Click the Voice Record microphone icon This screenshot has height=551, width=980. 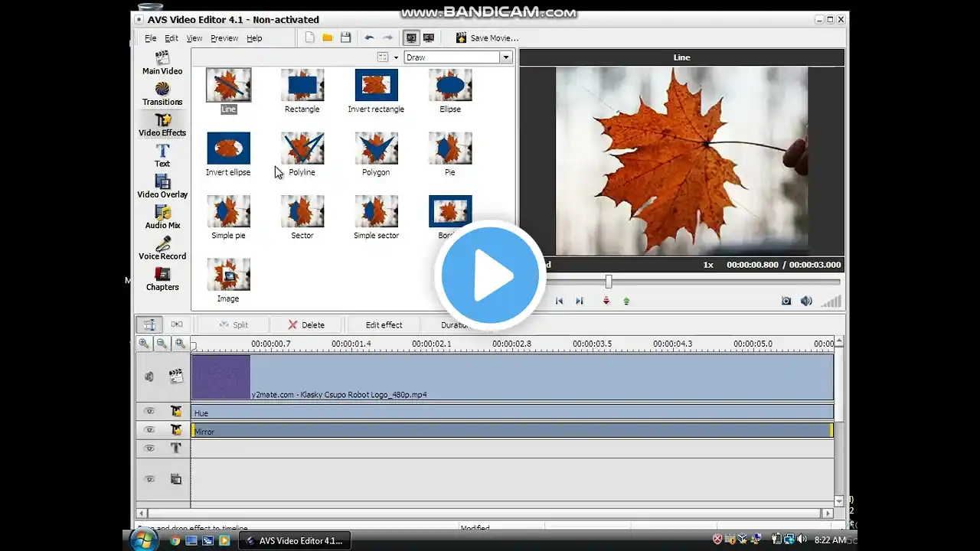[x=162, y=245]
